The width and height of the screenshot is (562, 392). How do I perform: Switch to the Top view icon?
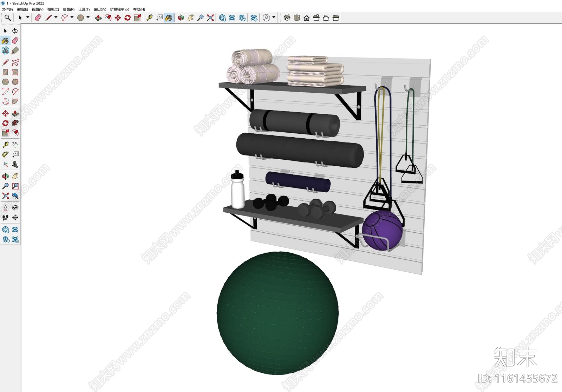(297, 18)
